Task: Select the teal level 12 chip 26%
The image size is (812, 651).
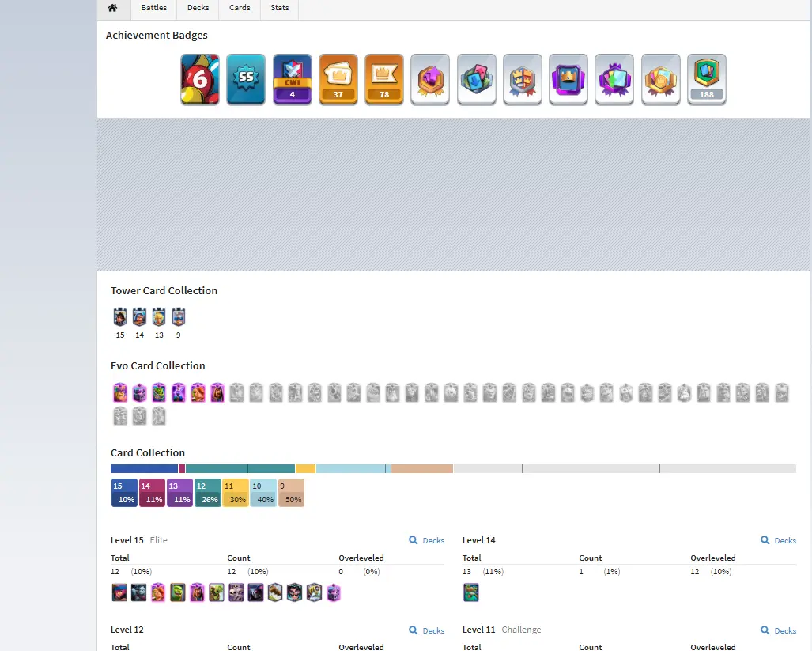Action: [208, 493]
